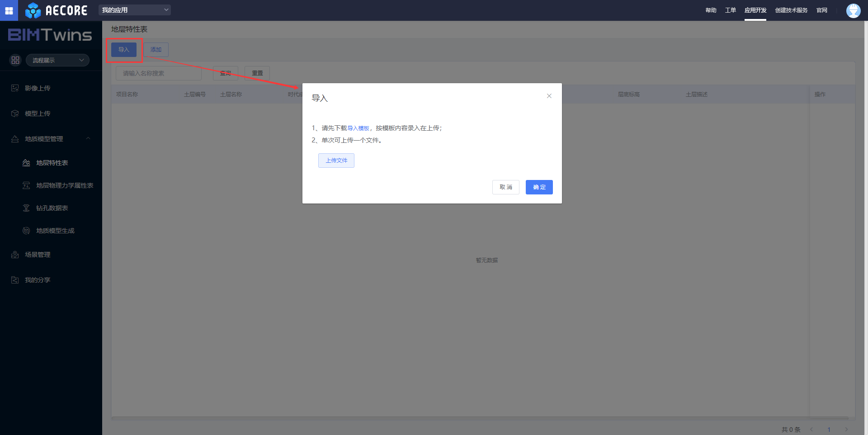Select 地层物理力学属性表 menu item
Image resolution: width=868 pixels, height=435 pixels.
pos(65,185)
